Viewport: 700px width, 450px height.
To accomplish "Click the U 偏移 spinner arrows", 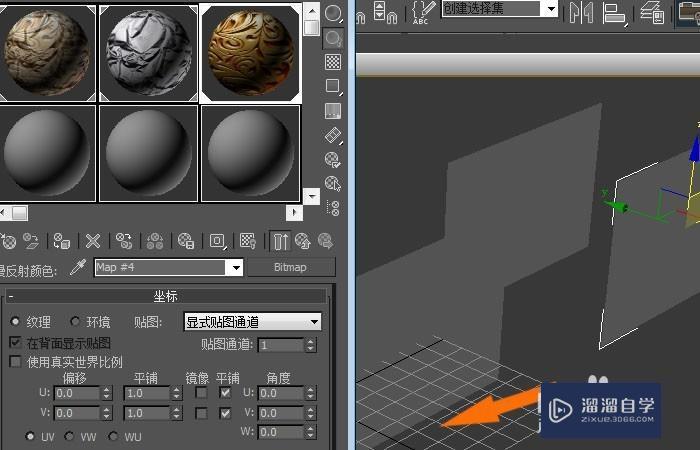I will [106, 393].
